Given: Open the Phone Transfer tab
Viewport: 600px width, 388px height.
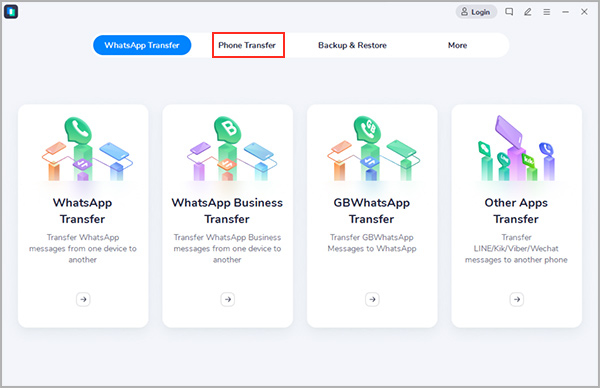Looking at the screenshot, I should pos(247,45).
